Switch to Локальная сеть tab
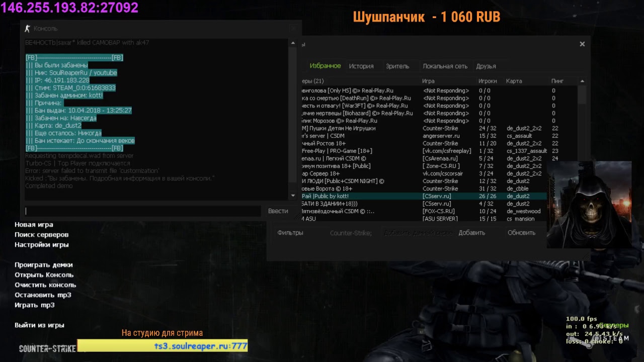 click(445, 66)
